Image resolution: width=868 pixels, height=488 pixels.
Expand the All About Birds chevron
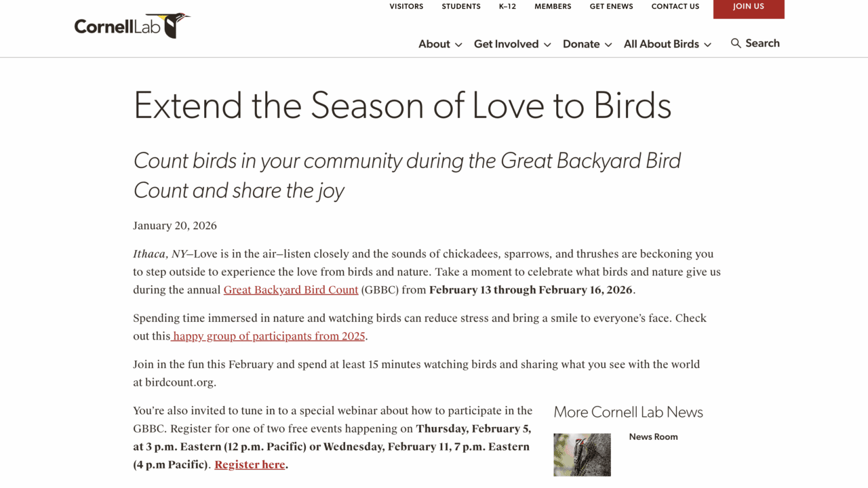point(707,45)
